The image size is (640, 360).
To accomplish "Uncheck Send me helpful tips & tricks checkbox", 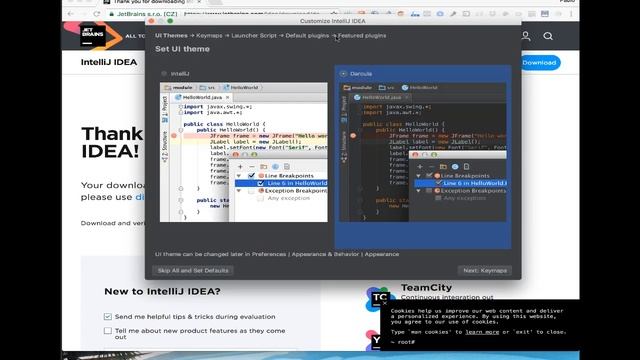I will tap(108, 316).
